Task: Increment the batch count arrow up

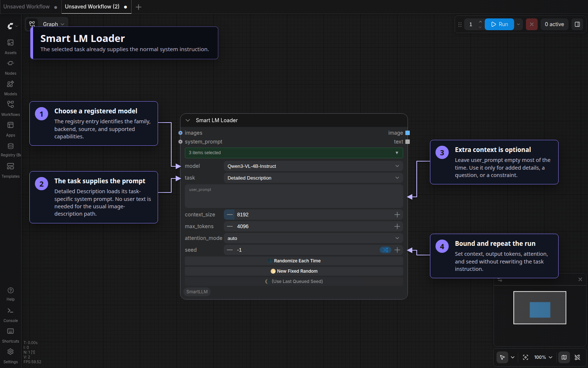Action: coord(480,22)
